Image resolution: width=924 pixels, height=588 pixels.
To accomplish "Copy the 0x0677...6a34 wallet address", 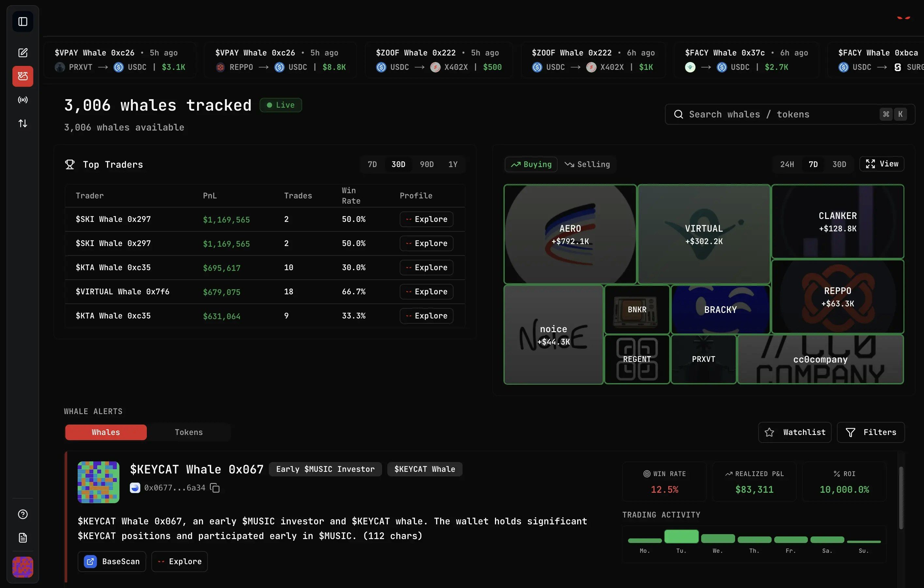I will tap(215, 488).
